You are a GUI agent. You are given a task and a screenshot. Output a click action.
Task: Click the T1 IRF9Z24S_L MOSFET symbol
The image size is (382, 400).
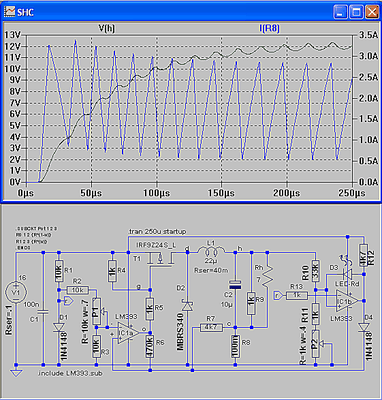161,259
